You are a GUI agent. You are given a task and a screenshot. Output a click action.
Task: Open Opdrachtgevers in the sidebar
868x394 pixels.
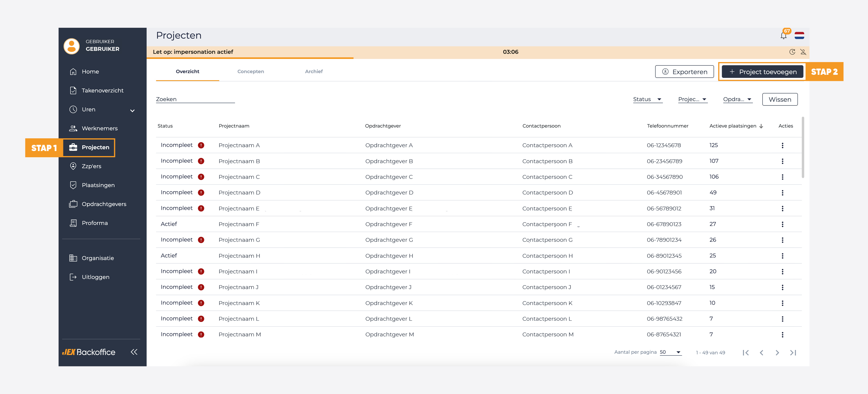tap(98, 204)
